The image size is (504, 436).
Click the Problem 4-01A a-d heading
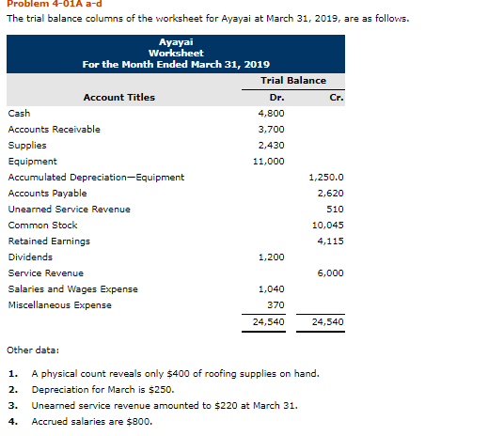pos(55,4)
